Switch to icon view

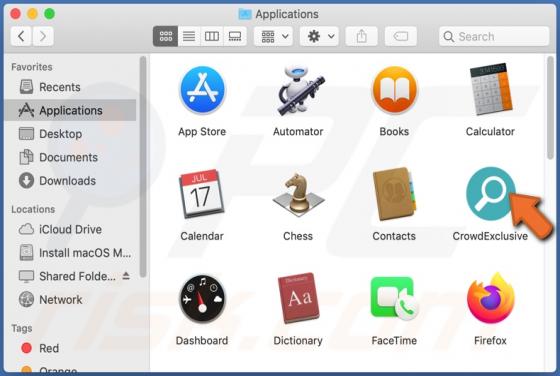click(x=165, y=36)
